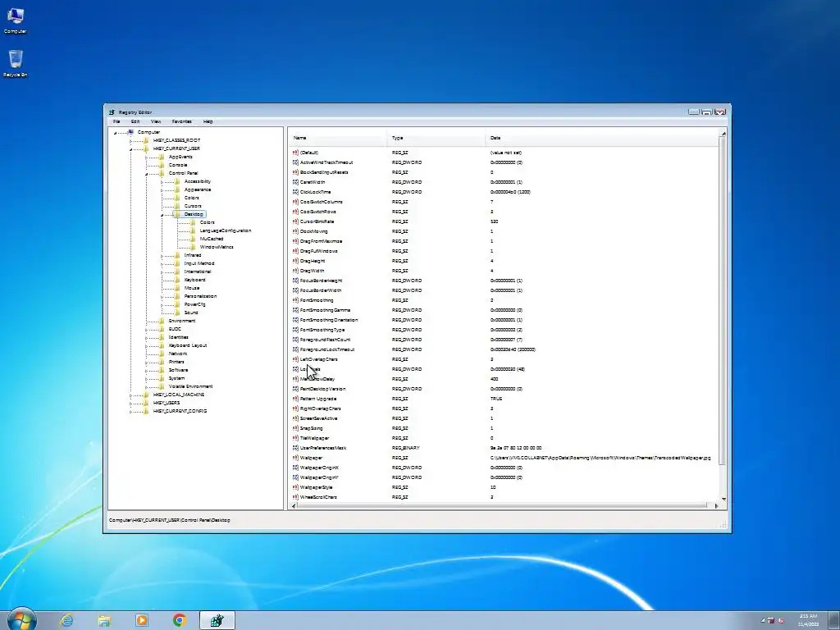Select the LanguageConfiguration subkey
The width and height of the screenshot is (840, 630).
tap(225, 231)
